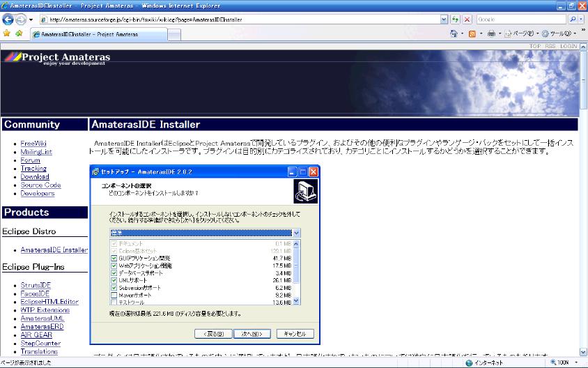Image resolution: width=588 pixels, height=368 pixels.
Task: Open Favorites Center star icon
Action: tap(7, 33)
